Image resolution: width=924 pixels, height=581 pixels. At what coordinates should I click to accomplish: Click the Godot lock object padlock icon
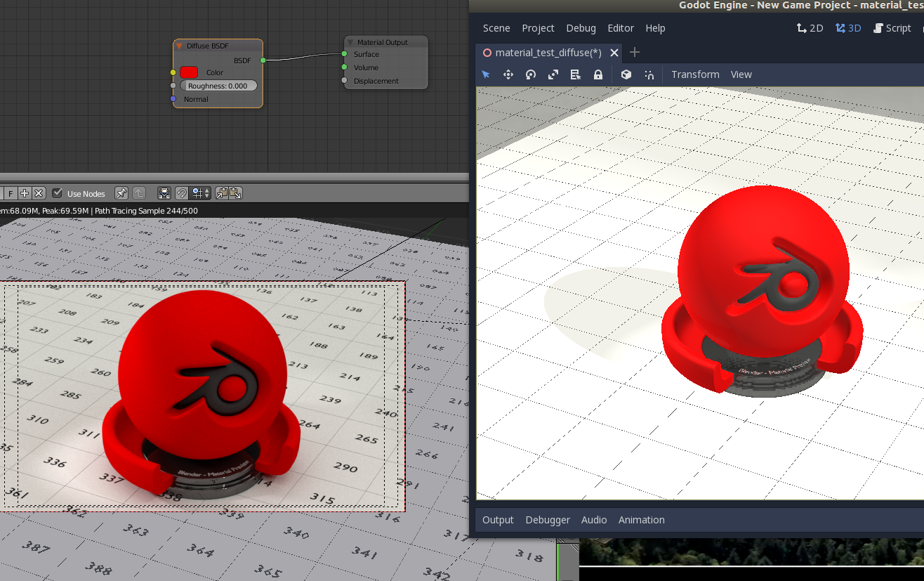598,74
